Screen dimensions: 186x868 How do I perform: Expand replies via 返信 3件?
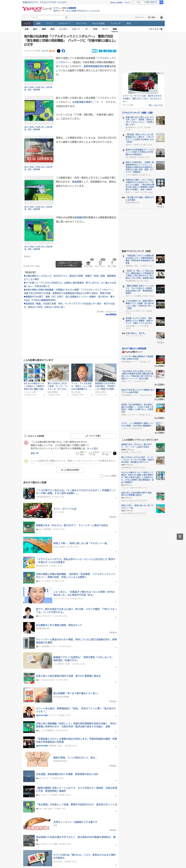pos(35,453)
